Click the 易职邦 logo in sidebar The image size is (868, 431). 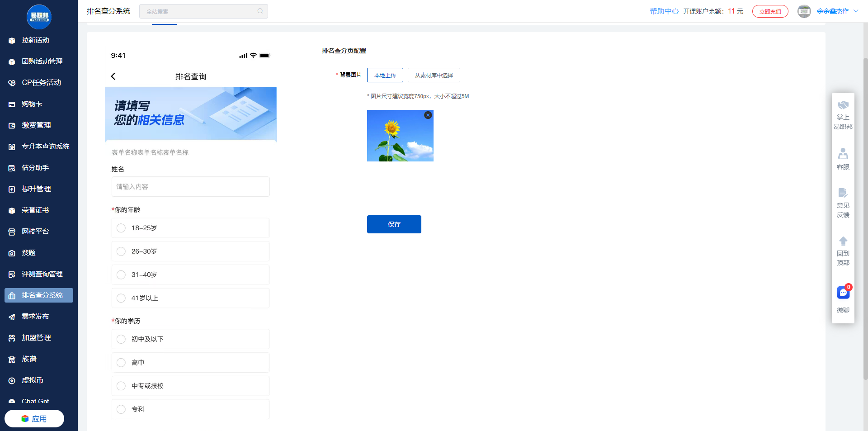pos(39,17)
